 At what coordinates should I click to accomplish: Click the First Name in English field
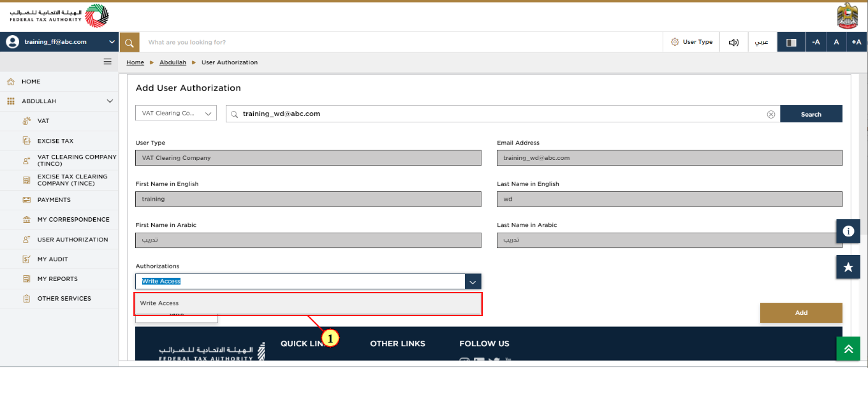(308, 199)
